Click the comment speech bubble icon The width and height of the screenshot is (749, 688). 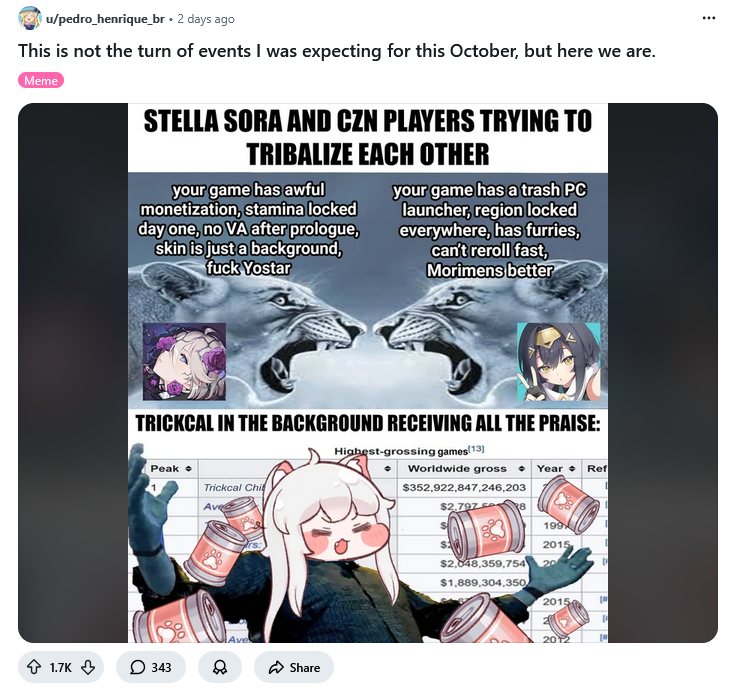click(x=138, y=667)
